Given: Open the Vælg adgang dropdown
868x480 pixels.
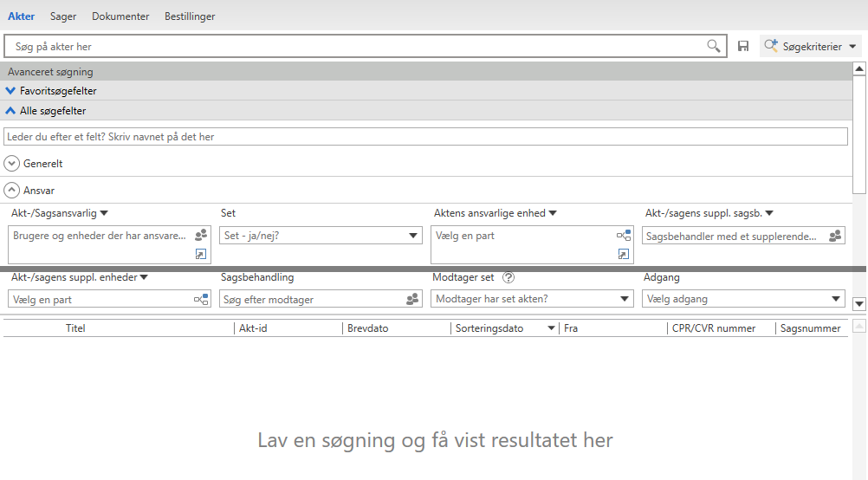Looking at the screenshot, I should [x=836, y=299].
